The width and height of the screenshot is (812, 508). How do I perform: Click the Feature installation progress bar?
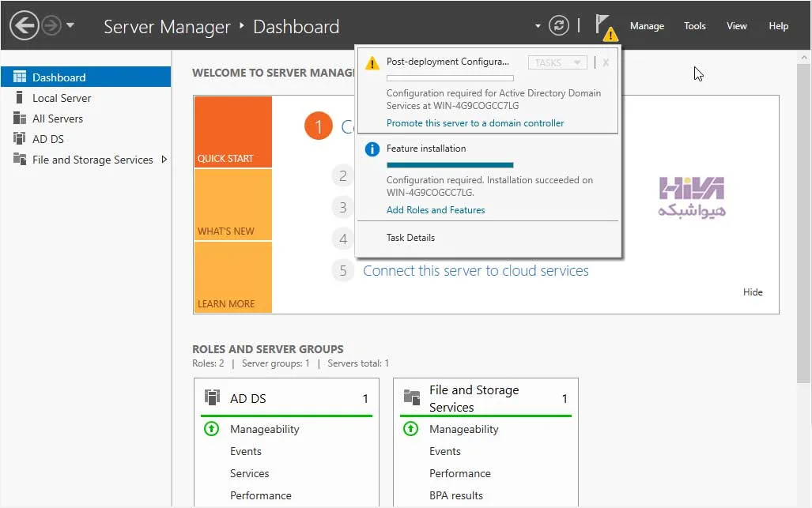450,165
